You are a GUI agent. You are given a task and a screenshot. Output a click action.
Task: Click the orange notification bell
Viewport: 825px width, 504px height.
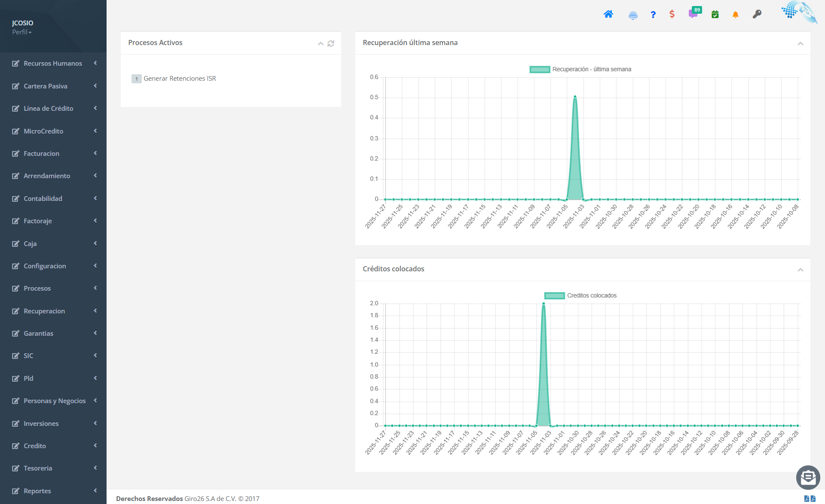735,15
